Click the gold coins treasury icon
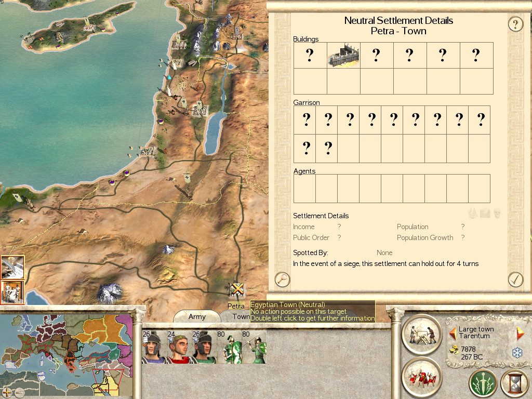The image size is (532, 399). point(454,350)
